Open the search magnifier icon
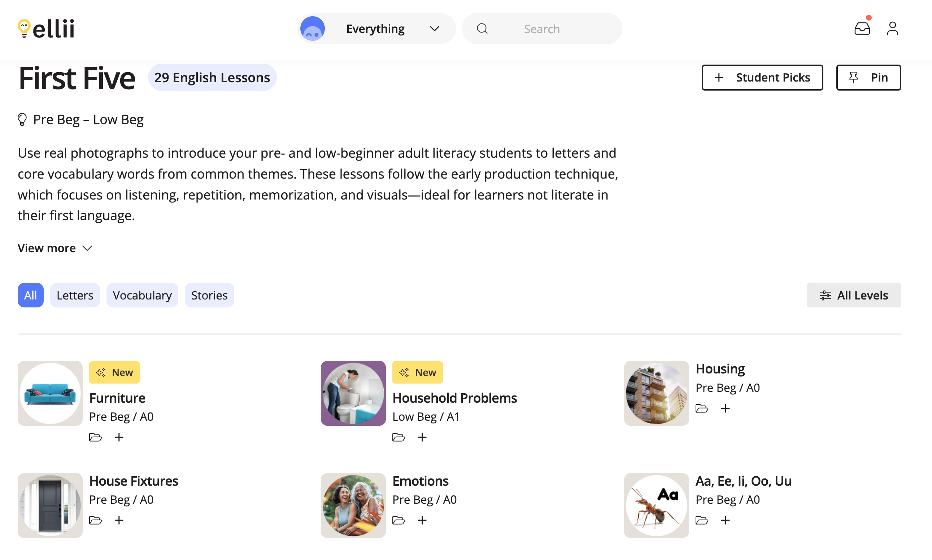 point(482,28)
